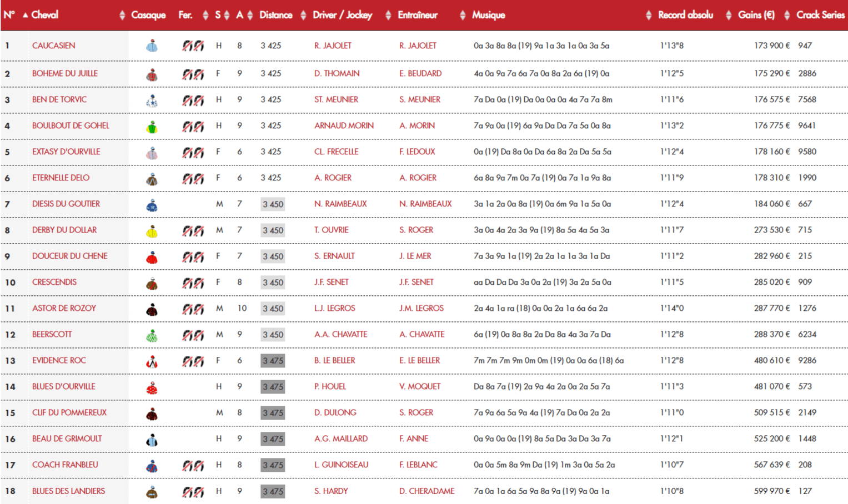The width and height of the screenshot is (848, 504).
Task: Open horse page for BOULBOUT DE GOHEL
Action: (x=71, y=125)
